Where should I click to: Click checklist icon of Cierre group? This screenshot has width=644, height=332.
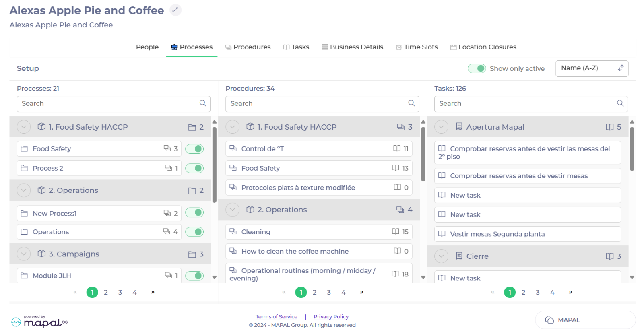click(x=459, y=256)
